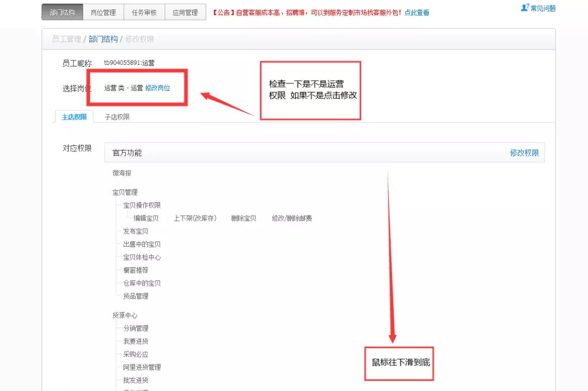588x391 pixels.
Task: Select the 任务审核 tab
Action: click(145, 10)
